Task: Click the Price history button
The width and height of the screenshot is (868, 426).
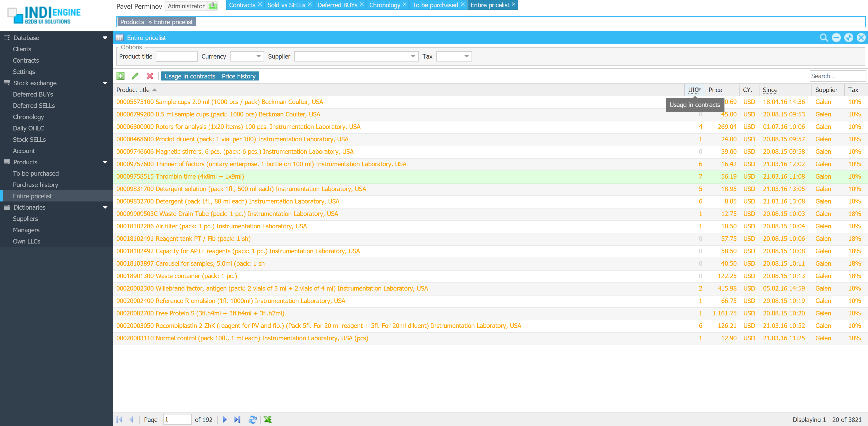Action: pyautogui.click(x=238, y=76)
